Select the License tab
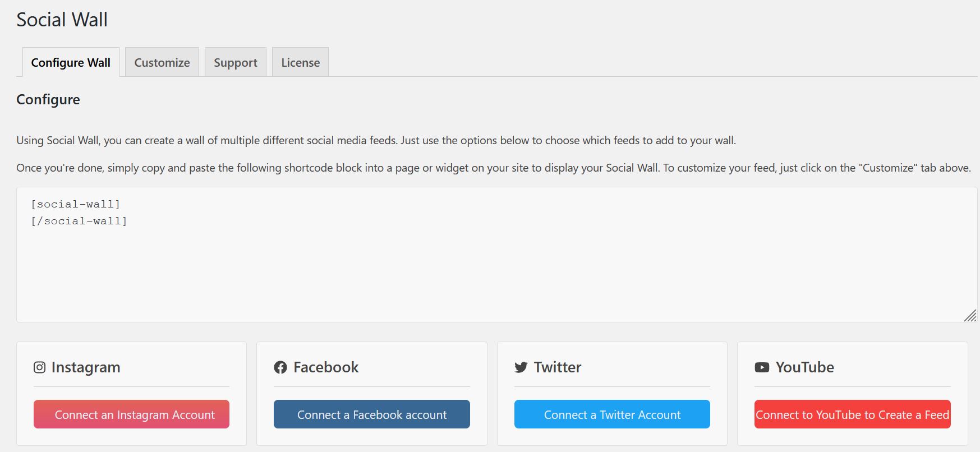Screen dimensions: 980x452 (x=301, y=62)
